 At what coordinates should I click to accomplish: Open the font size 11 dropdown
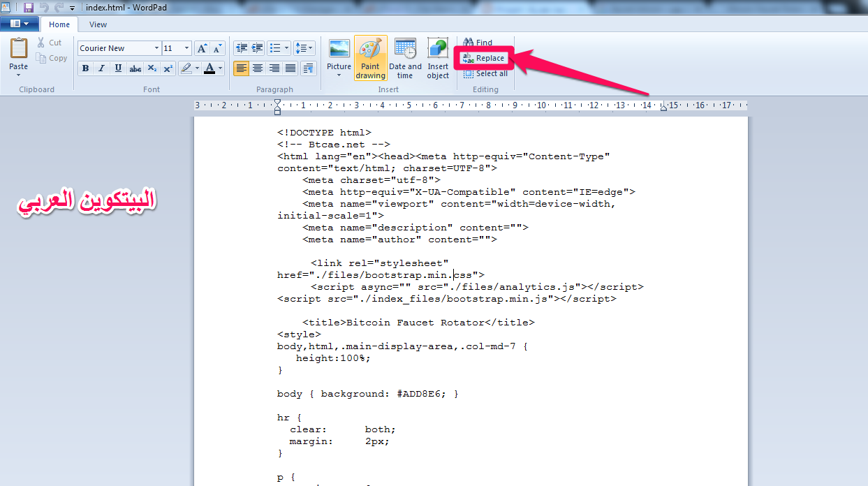pos(186,48)
